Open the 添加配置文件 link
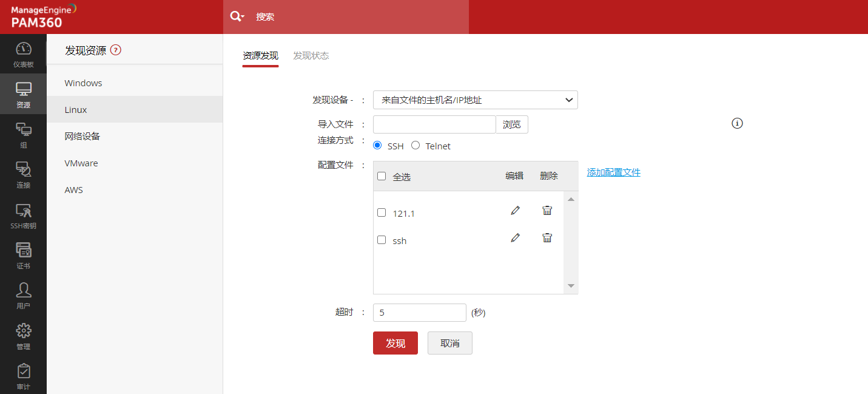The image size is (868, 394). click(x=614, y=172)
